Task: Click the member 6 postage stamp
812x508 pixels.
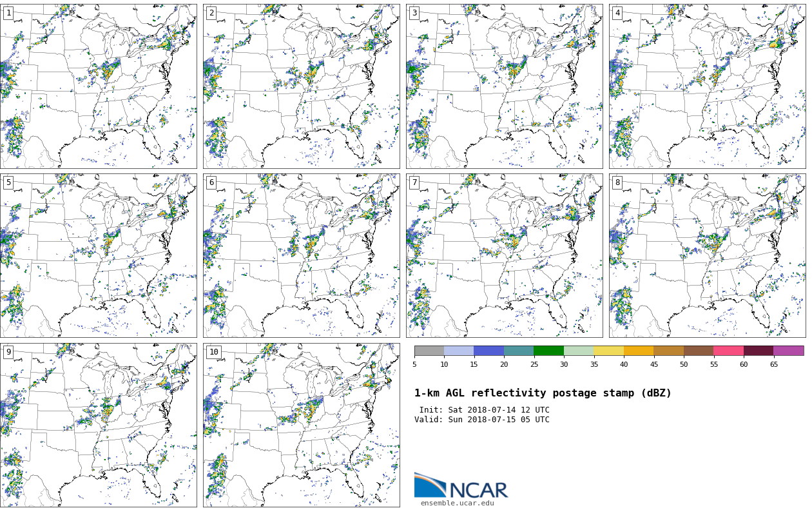Action: [x=302, y=255]
